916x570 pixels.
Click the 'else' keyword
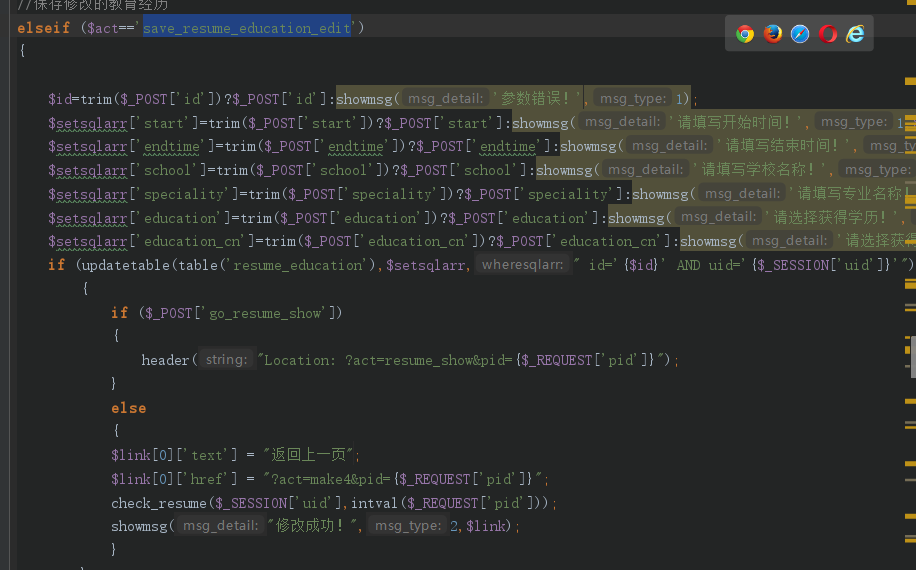pos(129,408)
